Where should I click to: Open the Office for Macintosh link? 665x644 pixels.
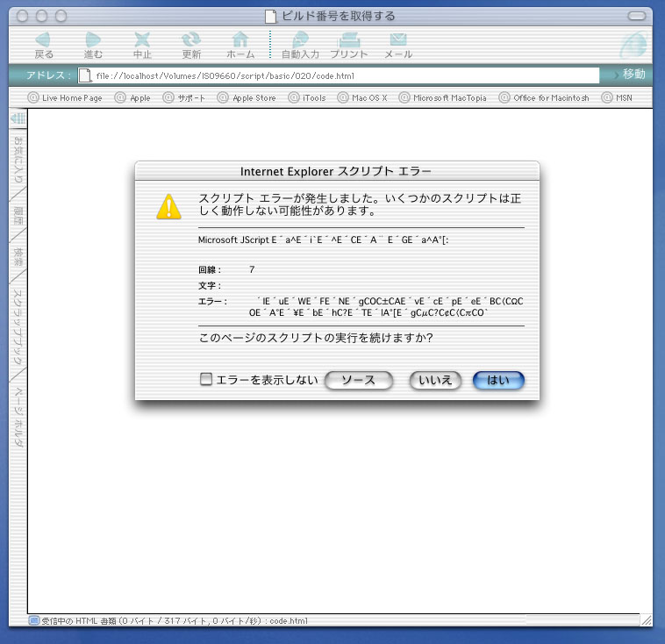(544, 98)
